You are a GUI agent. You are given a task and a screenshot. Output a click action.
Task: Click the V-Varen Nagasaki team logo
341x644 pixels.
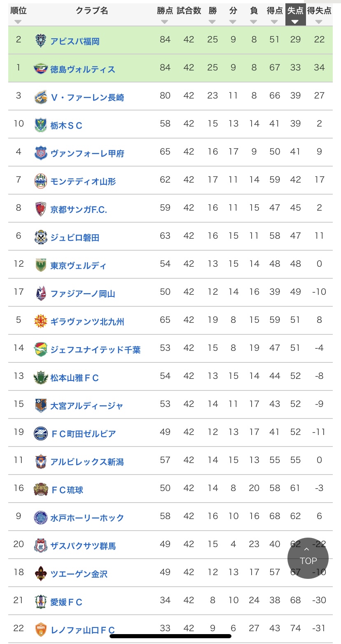41,96
